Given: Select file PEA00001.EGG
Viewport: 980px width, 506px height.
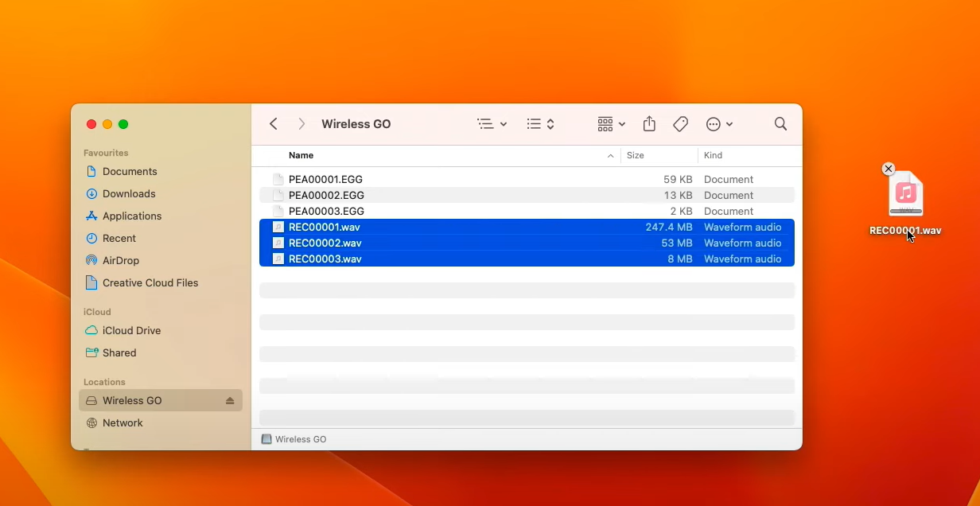Looking at the screenshot, I should tap(527, 179).
